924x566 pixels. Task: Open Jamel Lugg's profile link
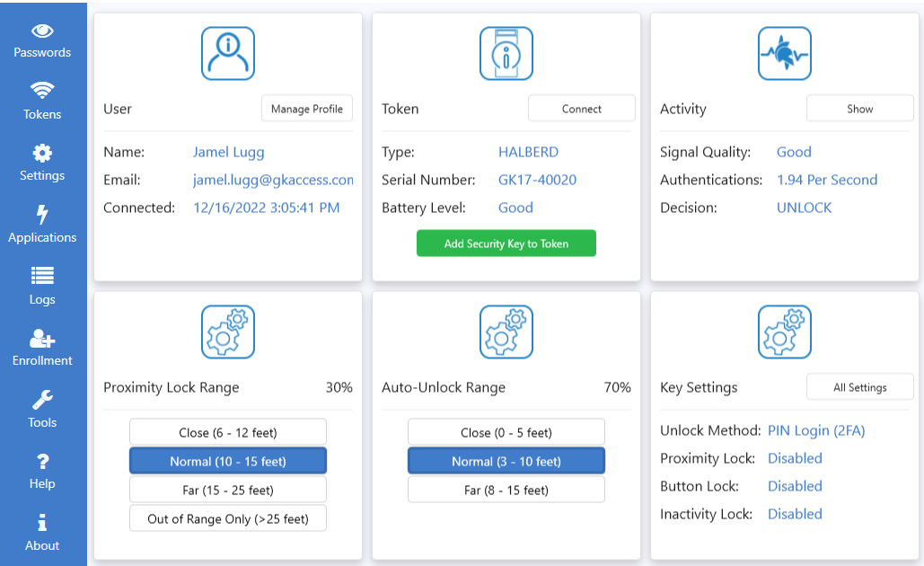[x=228, y=152]
